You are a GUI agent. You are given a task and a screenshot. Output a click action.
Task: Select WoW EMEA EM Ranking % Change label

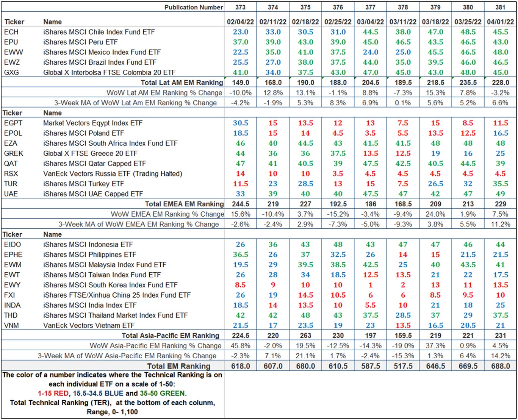click(167, 214)
